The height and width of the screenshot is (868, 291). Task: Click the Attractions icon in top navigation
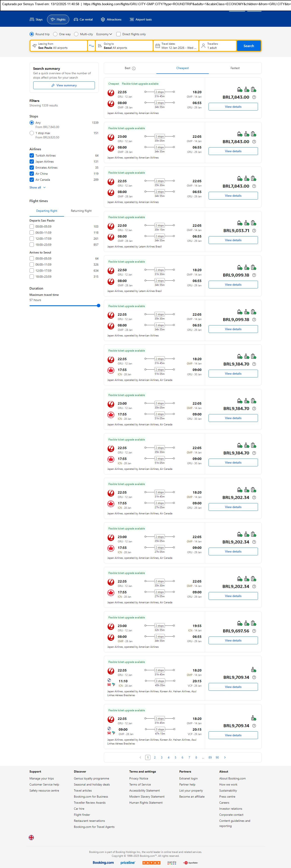[x=103, y=20]
